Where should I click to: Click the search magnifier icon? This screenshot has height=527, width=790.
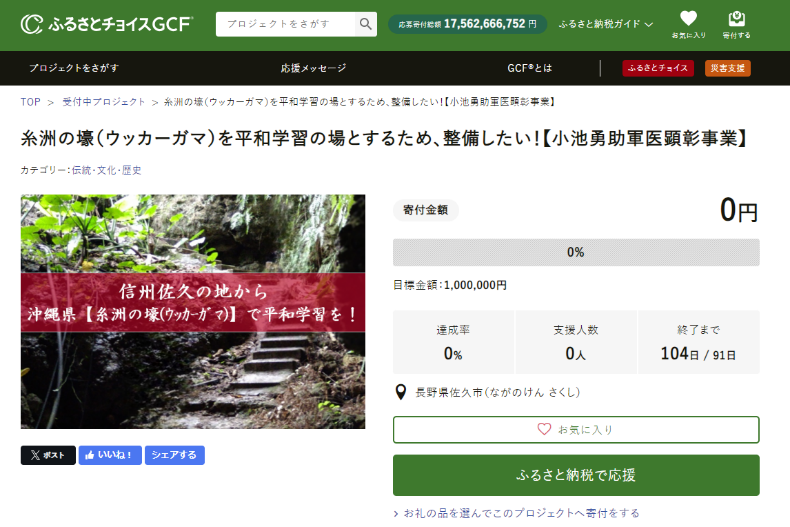366,24
